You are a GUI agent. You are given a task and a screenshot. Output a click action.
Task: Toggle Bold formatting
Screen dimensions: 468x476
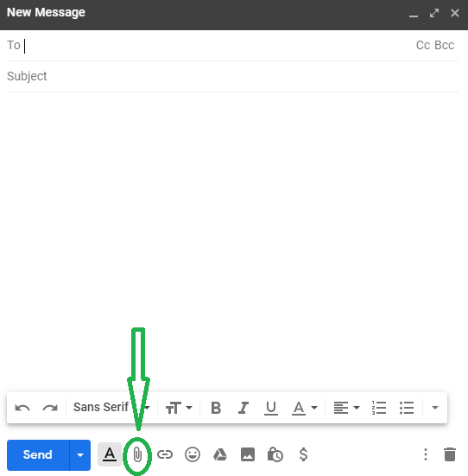[216, 408]
